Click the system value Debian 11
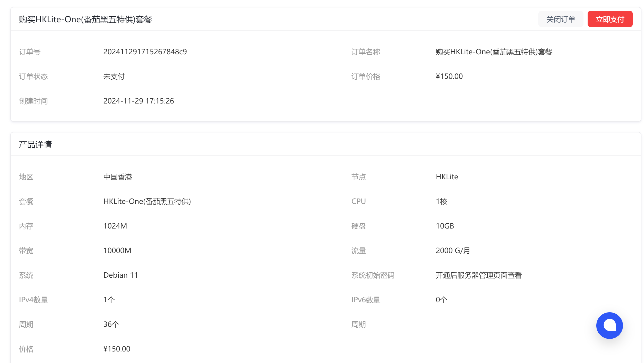Screen dimensions: 644x363 (x=120, y=275)
